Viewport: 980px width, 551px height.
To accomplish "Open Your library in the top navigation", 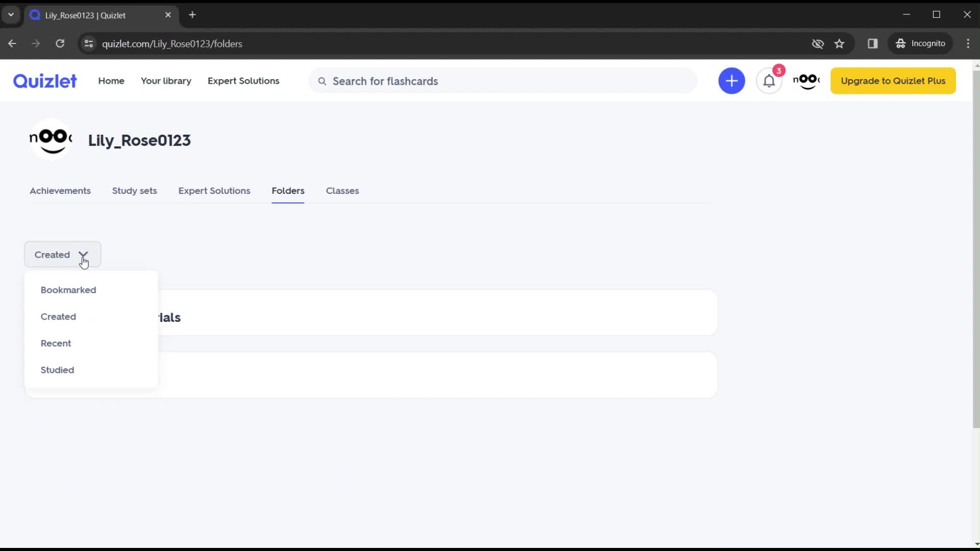I will click(x=166, y=81).
